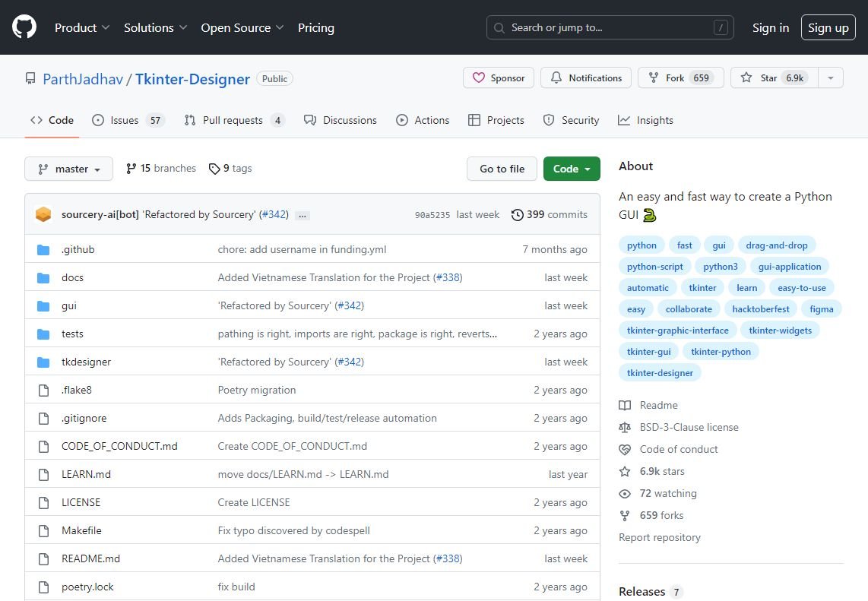Image resolution: width=868 pixels, height=601 pixels.
Task: Click the Readme book icon
Action: (625, 405)
